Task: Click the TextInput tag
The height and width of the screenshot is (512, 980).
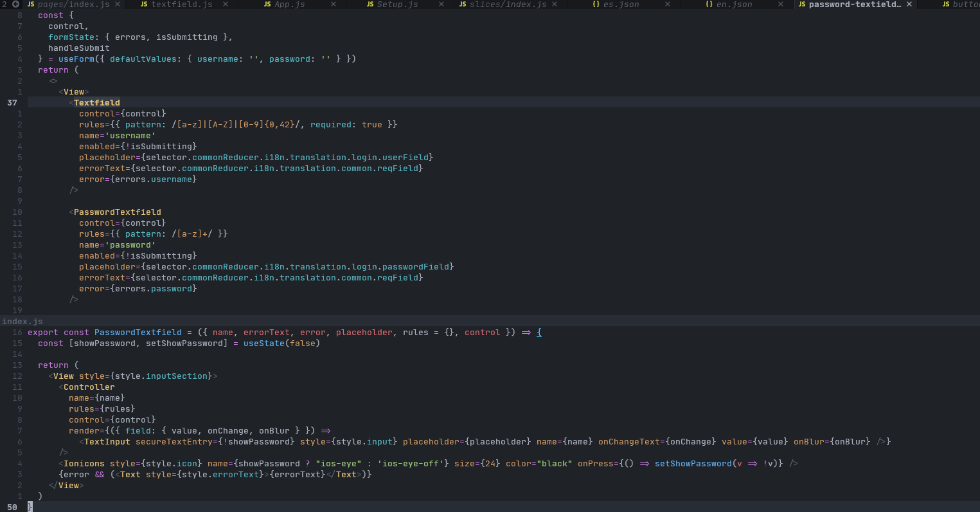Action: coord(107,441)
